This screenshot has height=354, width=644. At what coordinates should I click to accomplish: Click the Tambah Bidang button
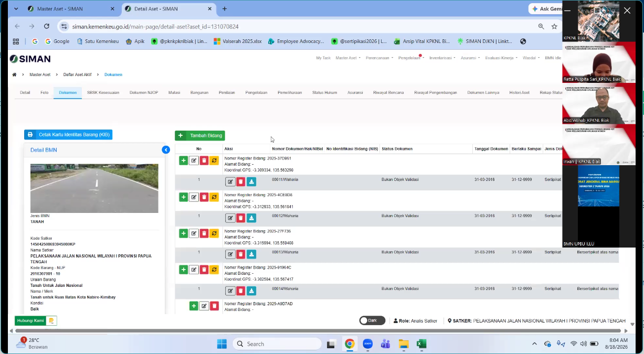click(200, 135)
